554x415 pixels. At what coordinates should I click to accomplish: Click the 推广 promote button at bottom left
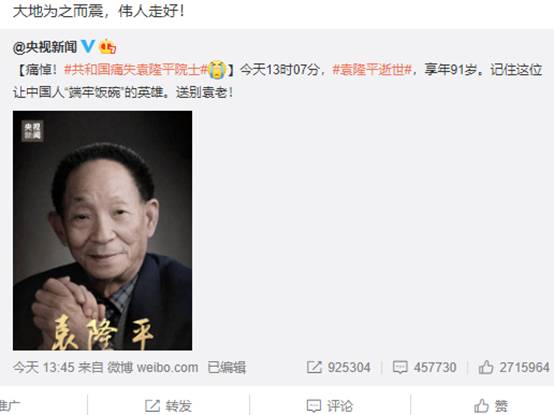click(x=10, y=406)
